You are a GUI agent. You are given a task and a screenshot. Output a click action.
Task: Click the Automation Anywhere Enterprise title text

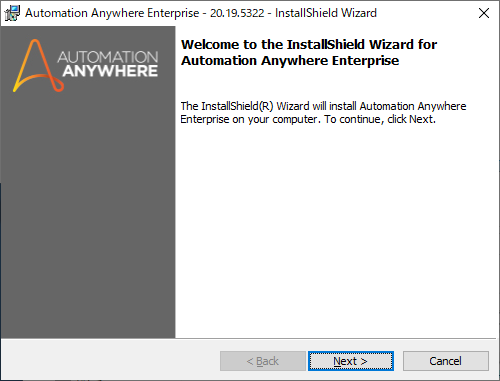pyautogui.click(x=112, y=13)
